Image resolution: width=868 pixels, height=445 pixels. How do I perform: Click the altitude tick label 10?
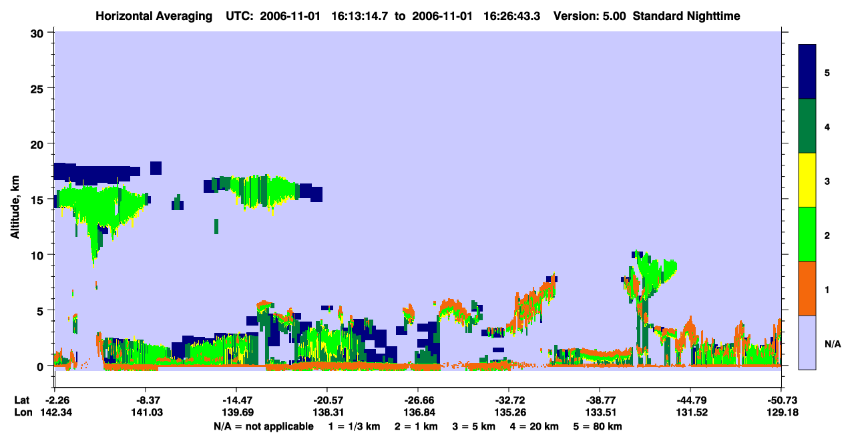(39, 255)
